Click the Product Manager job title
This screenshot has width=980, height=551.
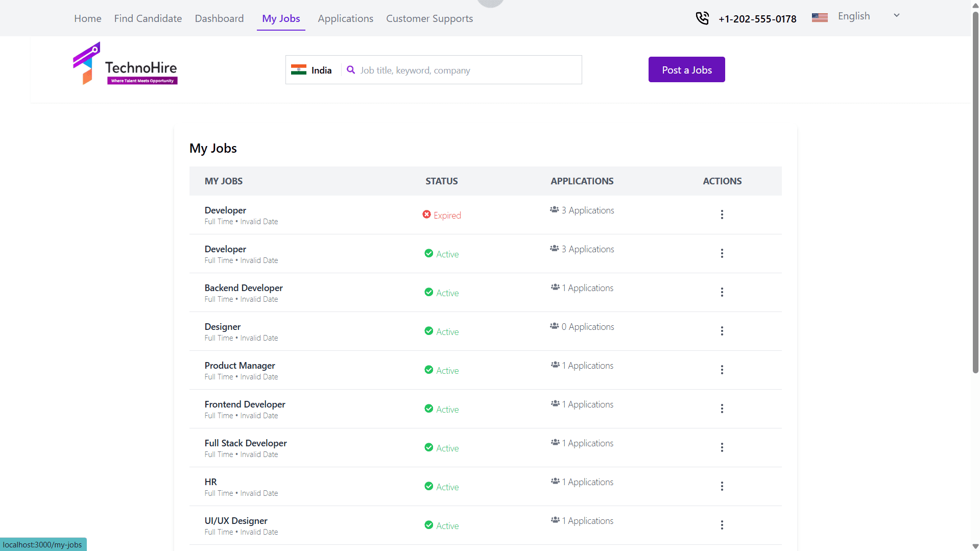(x=240, y=366)
